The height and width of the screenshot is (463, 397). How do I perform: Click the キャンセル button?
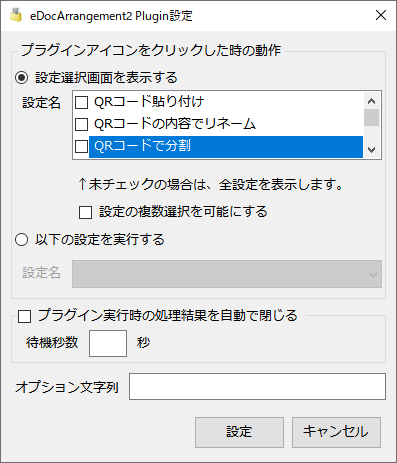click(336, 432)
